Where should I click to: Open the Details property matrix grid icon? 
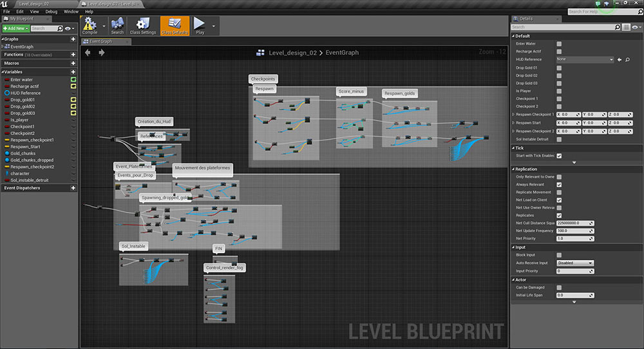click(x=626, y=27)
